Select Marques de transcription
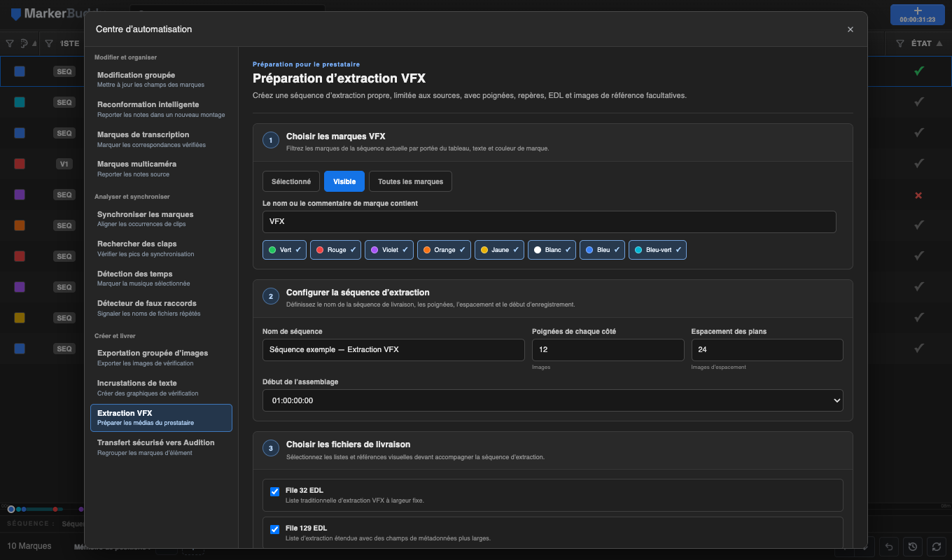 click(x=161, y=139)
